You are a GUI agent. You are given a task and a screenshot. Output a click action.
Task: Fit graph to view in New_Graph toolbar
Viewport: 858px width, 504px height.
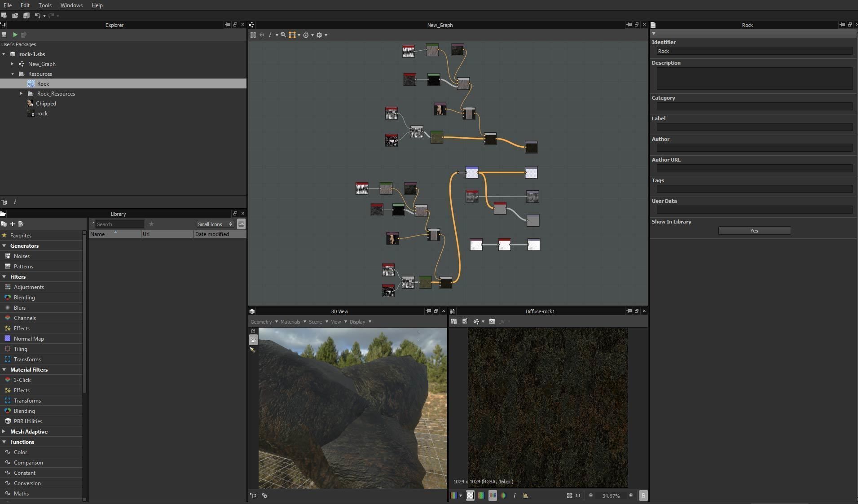253,35
